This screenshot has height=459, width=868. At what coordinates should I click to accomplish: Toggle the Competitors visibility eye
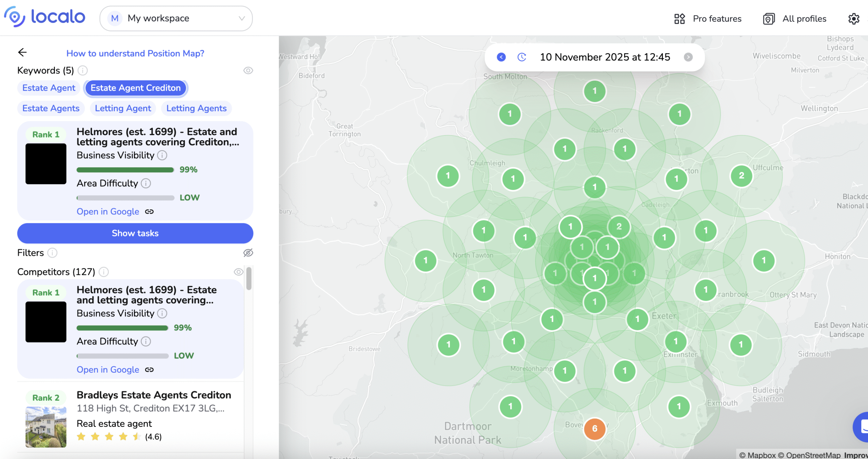tap(238, 272)
